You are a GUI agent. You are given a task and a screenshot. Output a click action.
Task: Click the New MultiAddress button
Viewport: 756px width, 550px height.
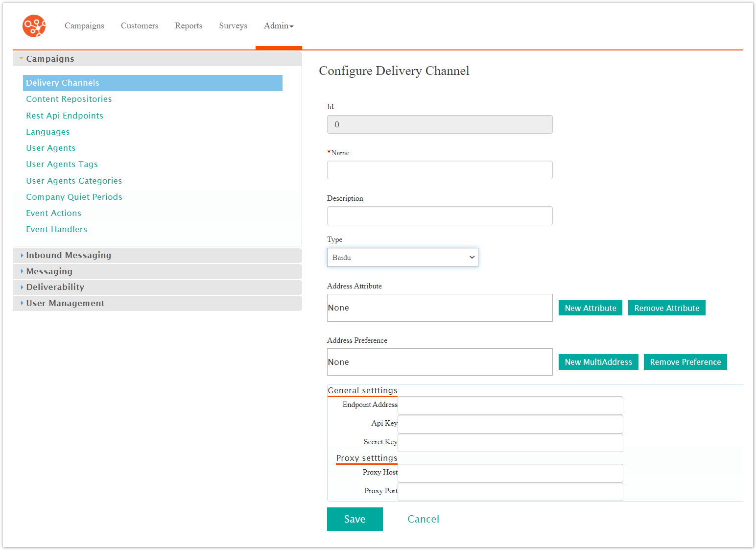(x=598, y=362)
